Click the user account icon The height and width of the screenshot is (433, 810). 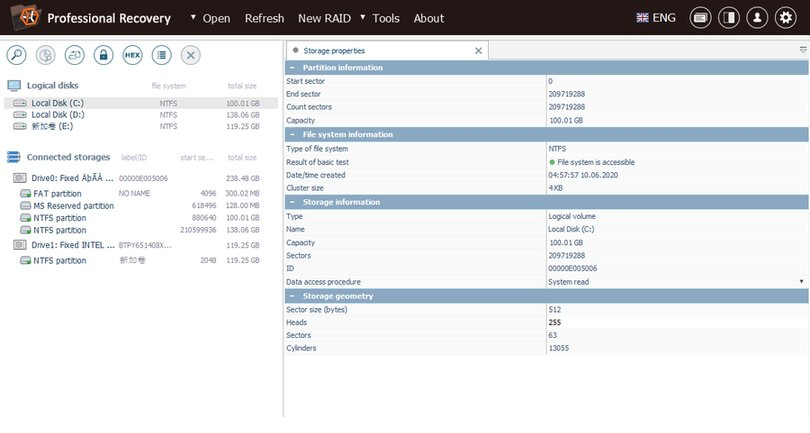pyautogui.click(x=757, y=18)
